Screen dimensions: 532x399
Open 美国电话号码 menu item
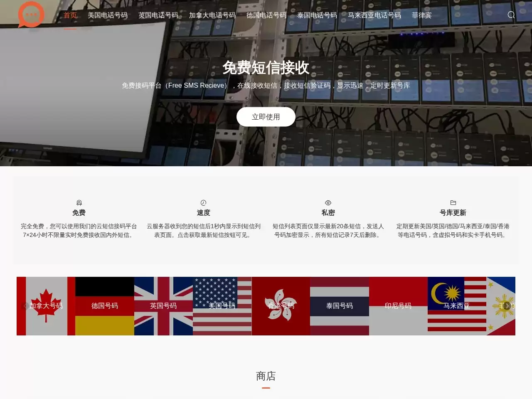pyautogui.click(x=108, y=15)
